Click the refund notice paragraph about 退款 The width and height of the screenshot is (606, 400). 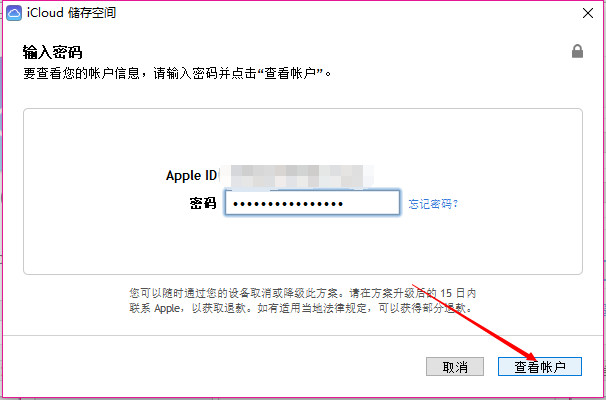tap(303, 301)
